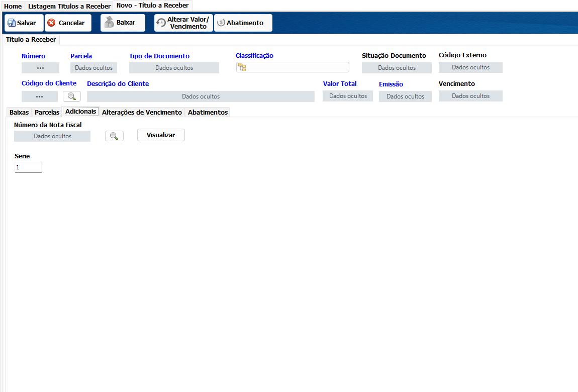Screen dimensions: 578x392
Task: Click the Salvar floppy disk icon
Action: click(12, 23)
